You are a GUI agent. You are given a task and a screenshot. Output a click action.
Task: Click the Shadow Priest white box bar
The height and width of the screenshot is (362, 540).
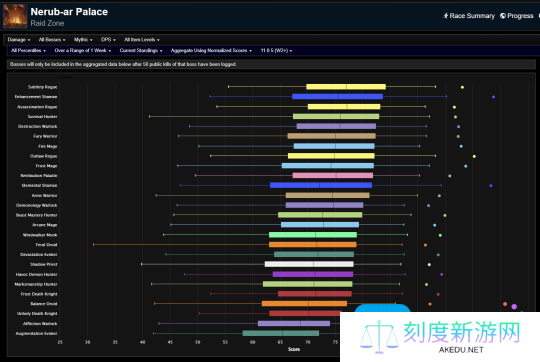[309, 264]
